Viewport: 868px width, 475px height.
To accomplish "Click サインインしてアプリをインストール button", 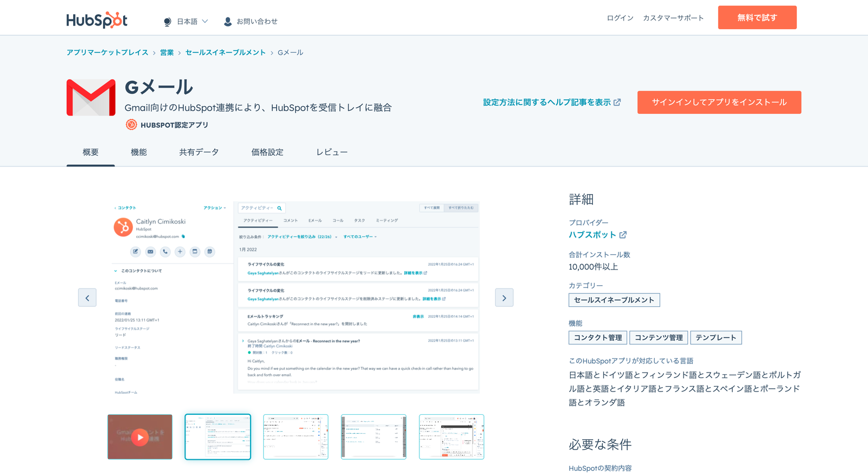I will 719,102.
